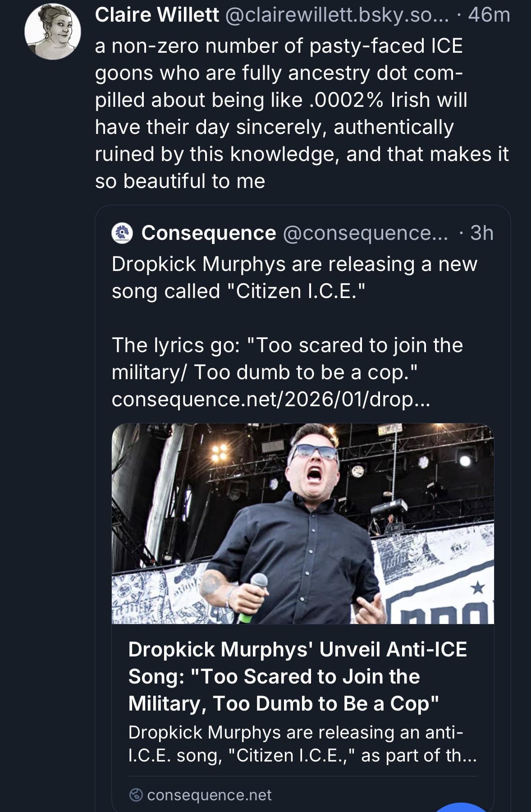Viewport: 531px width, 812px height.
Task: Click the Claire Willett display name
Action: point(157,15)
